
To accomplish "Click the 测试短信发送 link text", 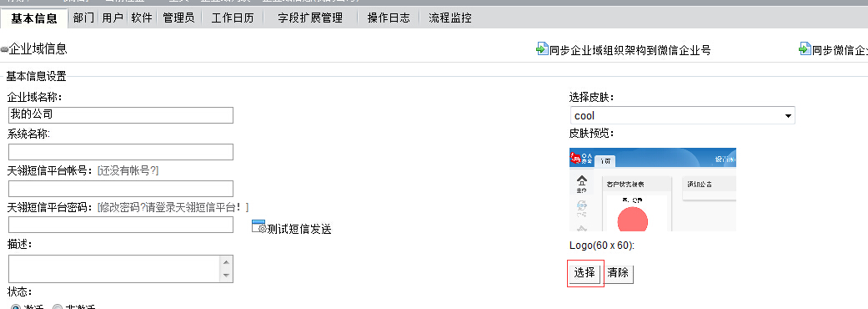I will click(x=299, y=229).
